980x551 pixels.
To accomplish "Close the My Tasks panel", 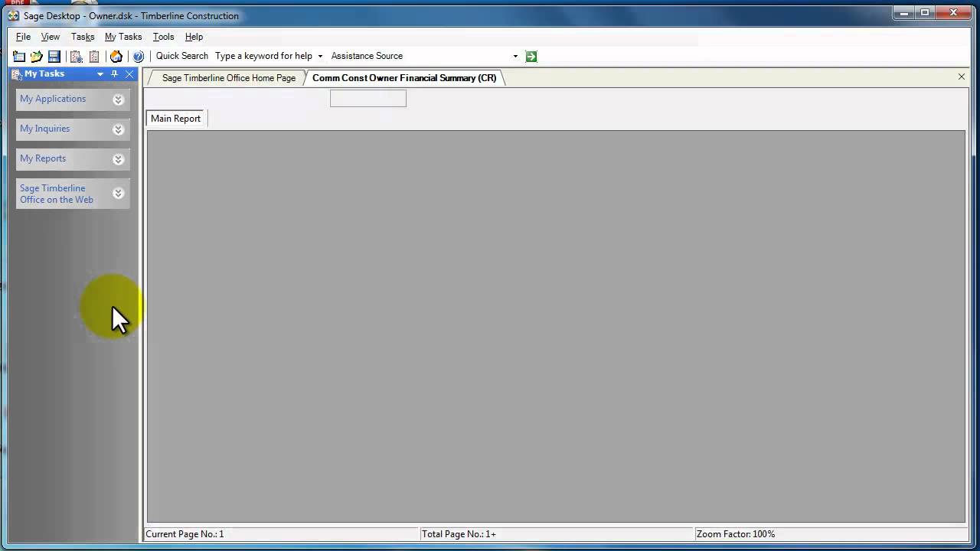I will (x=129, y=74).
